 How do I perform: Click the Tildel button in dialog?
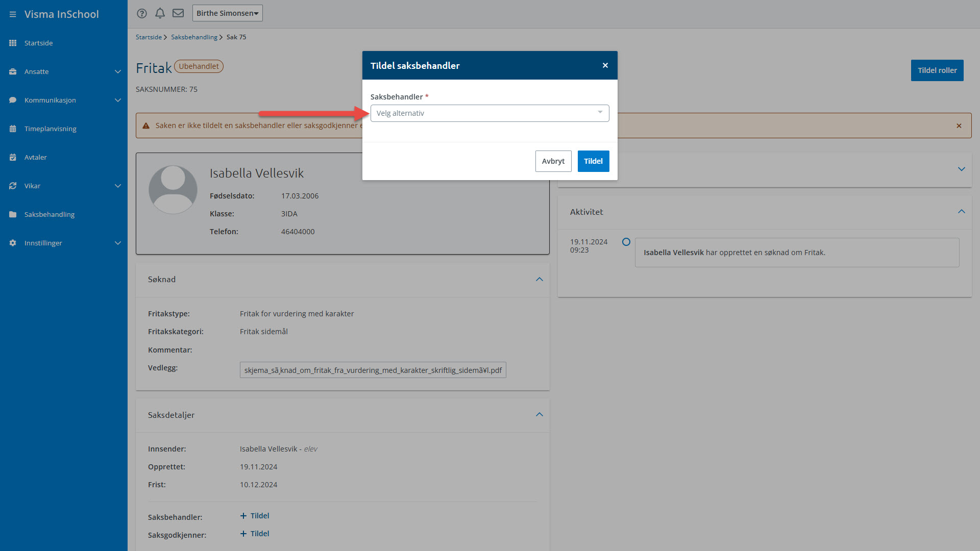(x=593, y=161)
